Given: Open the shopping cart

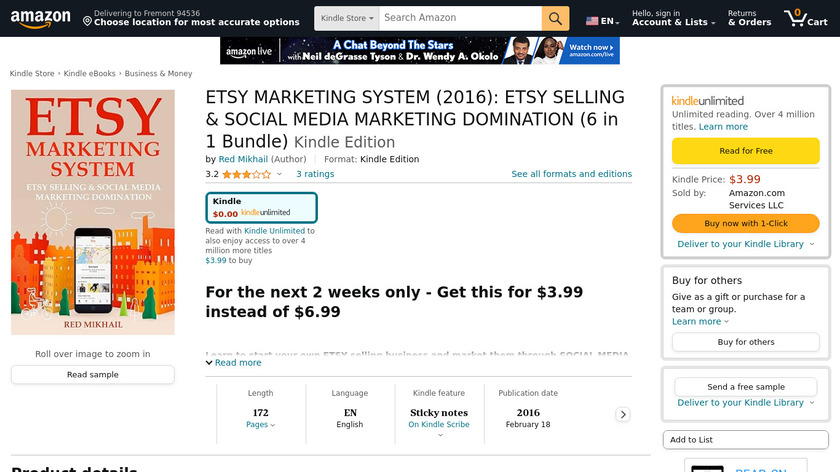Looking at the screenshot, I should coord(805,18).
